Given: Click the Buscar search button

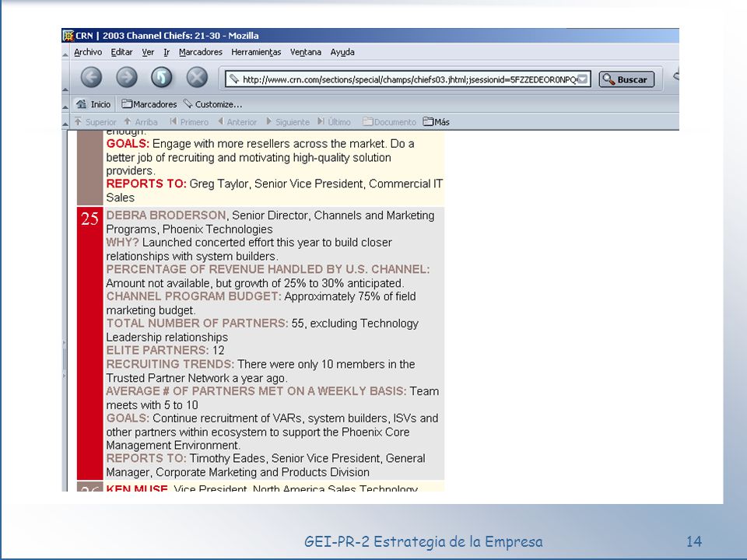Looking at the screenshot, I should click(626, 79).
